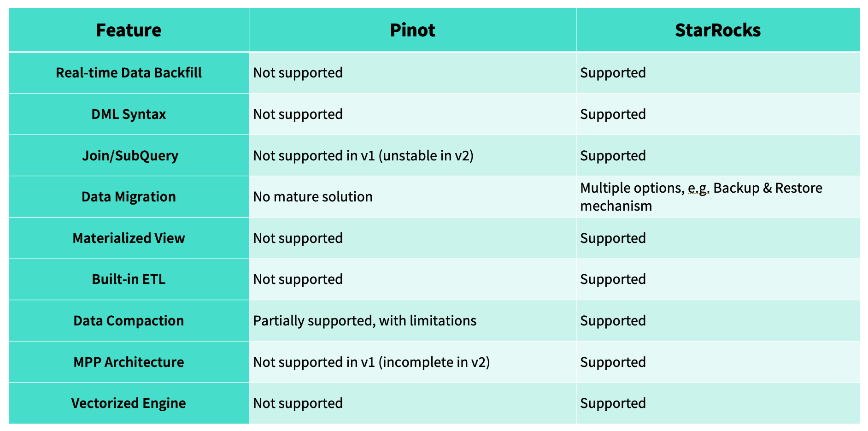This screenshot has width=868, height=431.
Task: Select the "No mature solution" cell
Action: [313, 197]
